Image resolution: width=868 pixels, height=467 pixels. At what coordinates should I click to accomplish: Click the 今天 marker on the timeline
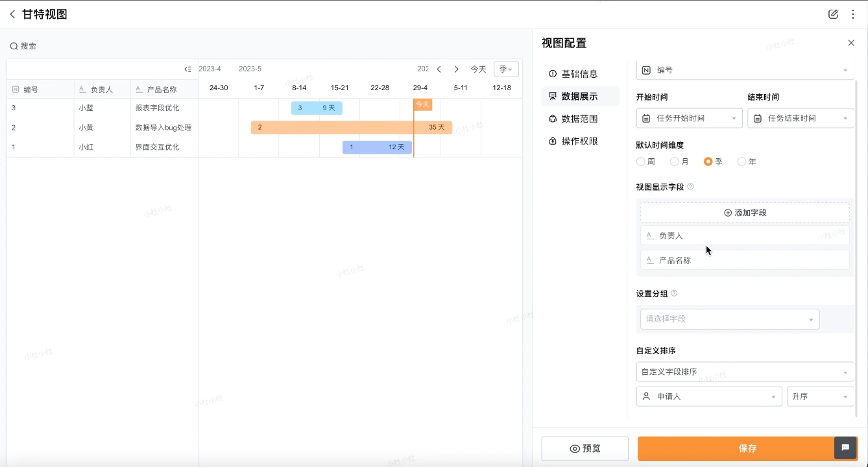point(422,104)
